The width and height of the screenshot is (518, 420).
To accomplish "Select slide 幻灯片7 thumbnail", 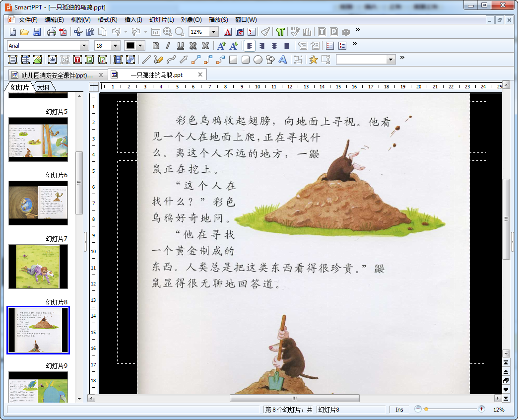I will (38, 266).
